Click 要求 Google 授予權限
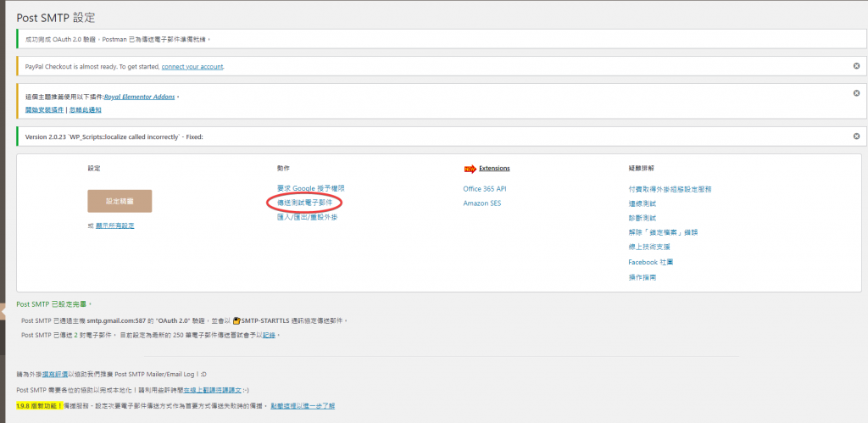Screen dimensions: 868x423 [x=311, y=189]
